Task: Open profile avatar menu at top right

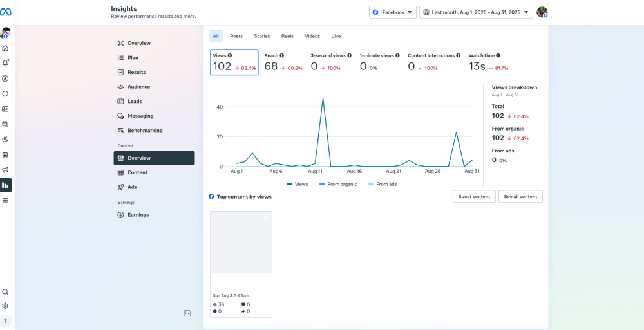Action: click(542, 12)
